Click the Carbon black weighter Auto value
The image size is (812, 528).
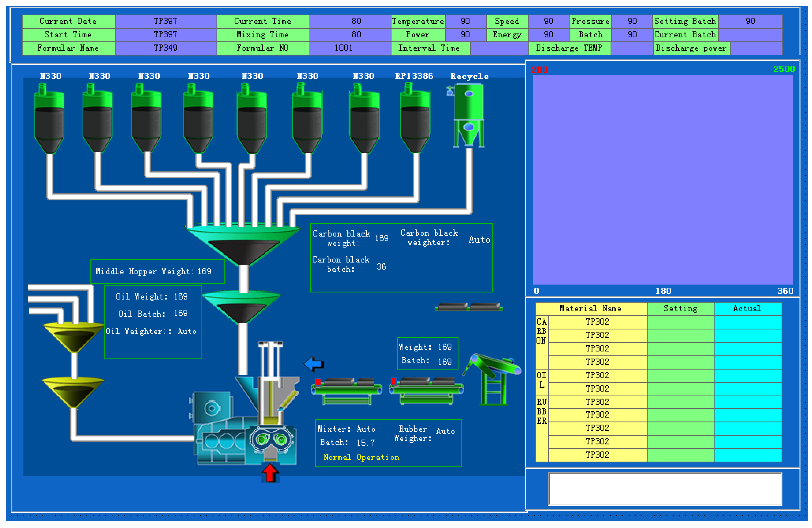coord(479,240)
